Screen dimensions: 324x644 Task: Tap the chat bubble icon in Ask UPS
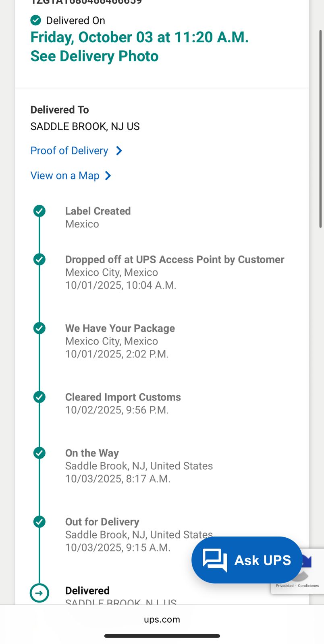pos(215,560)
